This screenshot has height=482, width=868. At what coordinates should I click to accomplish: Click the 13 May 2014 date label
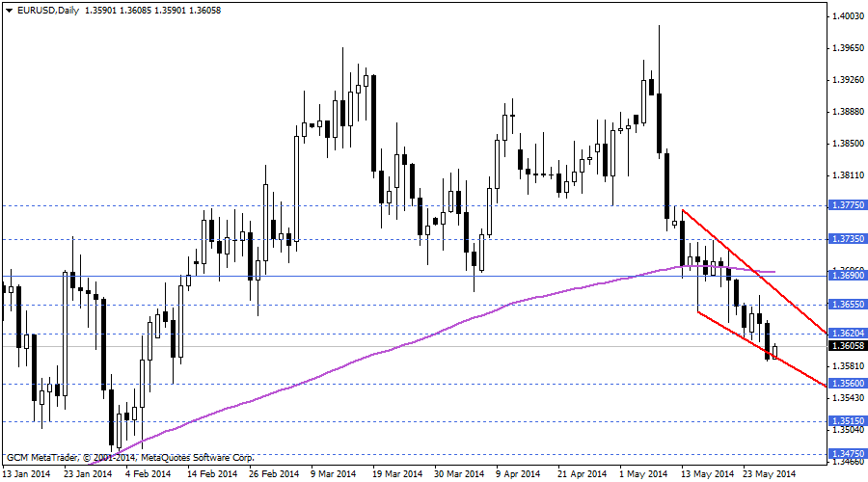[707, 474]
